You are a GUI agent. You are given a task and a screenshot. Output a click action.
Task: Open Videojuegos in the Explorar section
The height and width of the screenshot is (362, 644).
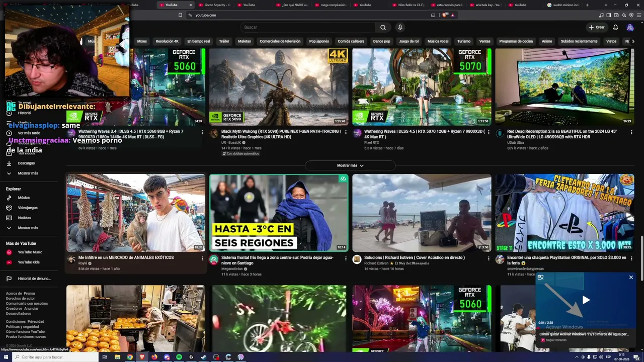28,208
